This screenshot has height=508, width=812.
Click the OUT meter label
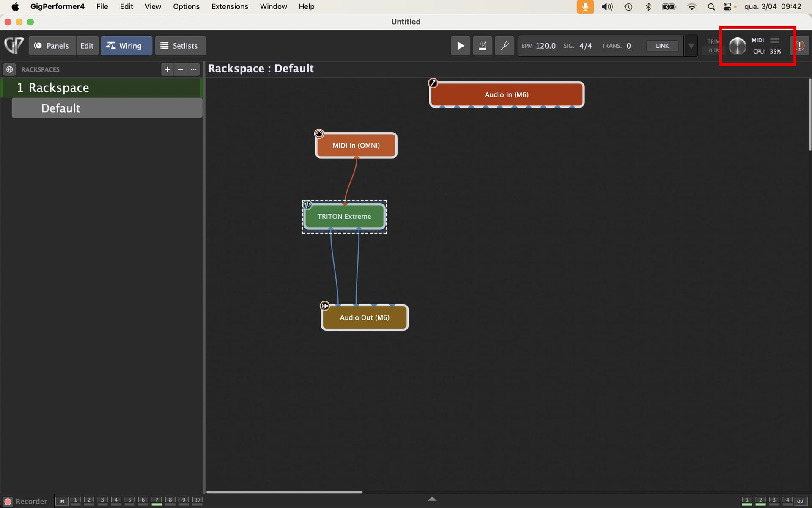[x=801, y=501]
